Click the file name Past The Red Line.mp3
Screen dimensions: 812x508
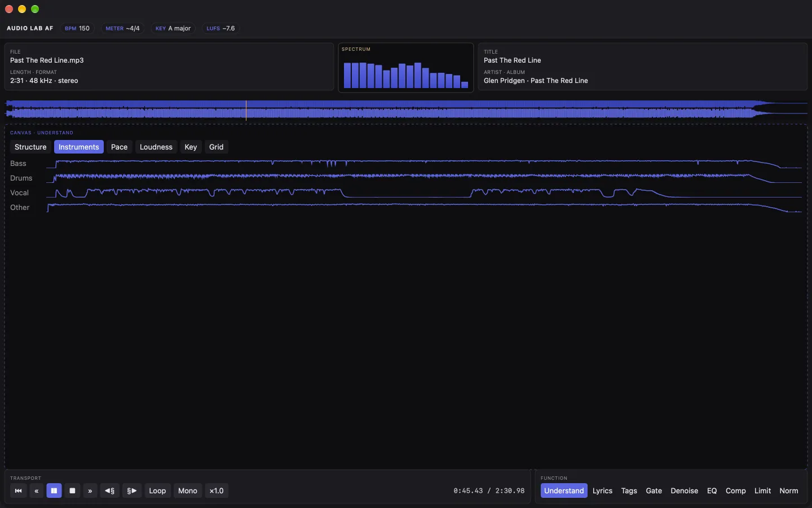click(47, 60)
